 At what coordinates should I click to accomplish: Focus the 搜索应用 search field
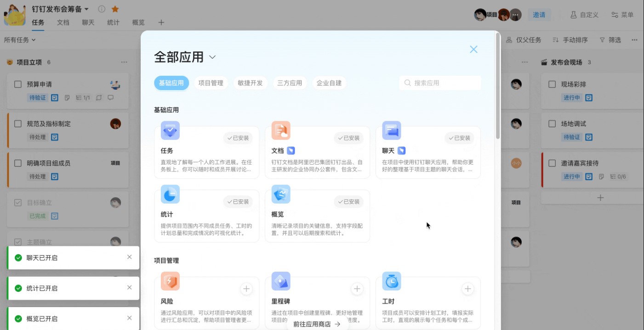click(x=440, y=83)
